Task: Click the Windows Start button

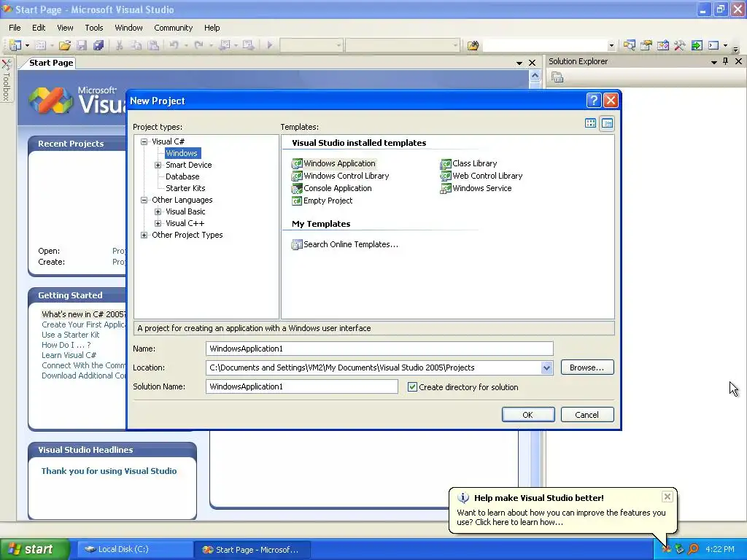Action: [x=34, y=549]
